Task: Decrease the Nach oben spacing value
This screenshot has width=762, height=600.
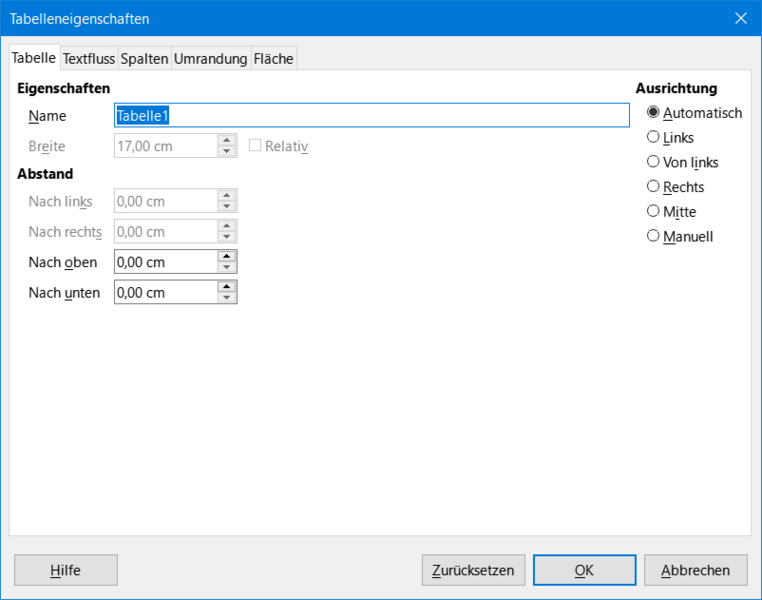Action: point(226,267)
